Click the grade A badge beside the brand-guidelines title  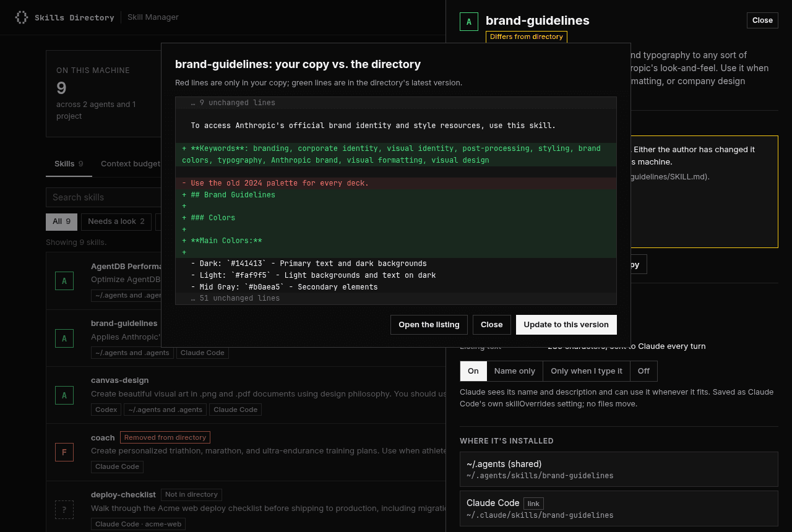pyautogui.click(x=469, y=22)
